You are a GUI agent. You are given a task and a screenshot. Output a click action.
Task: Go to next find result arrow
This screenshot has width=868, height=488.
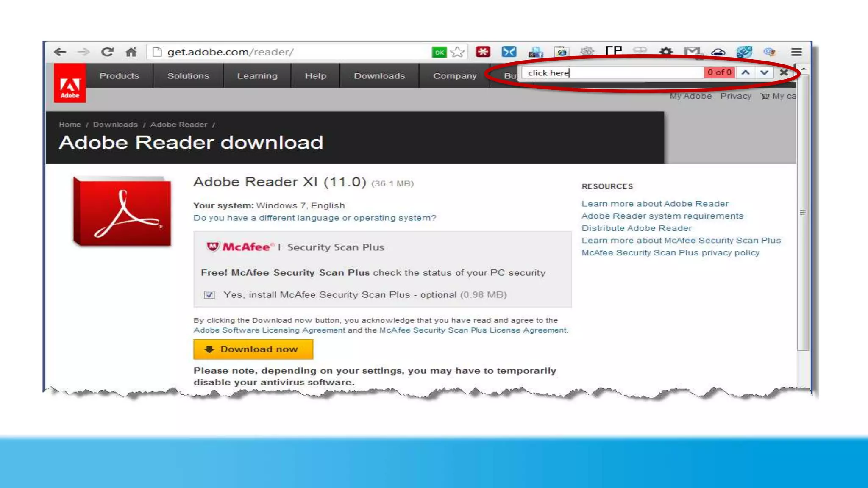pos(764,72)
